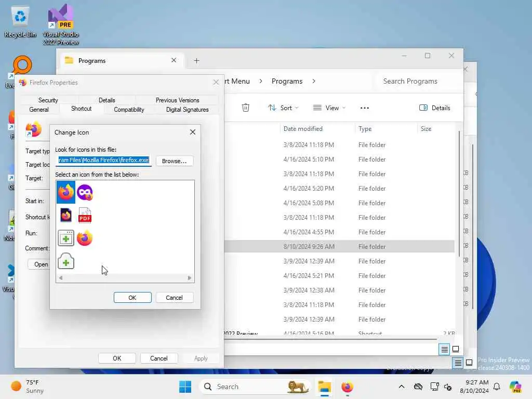Screen dimensions: 532x399
Task: Sort by Type column header
Action: [x=365, y=129]
